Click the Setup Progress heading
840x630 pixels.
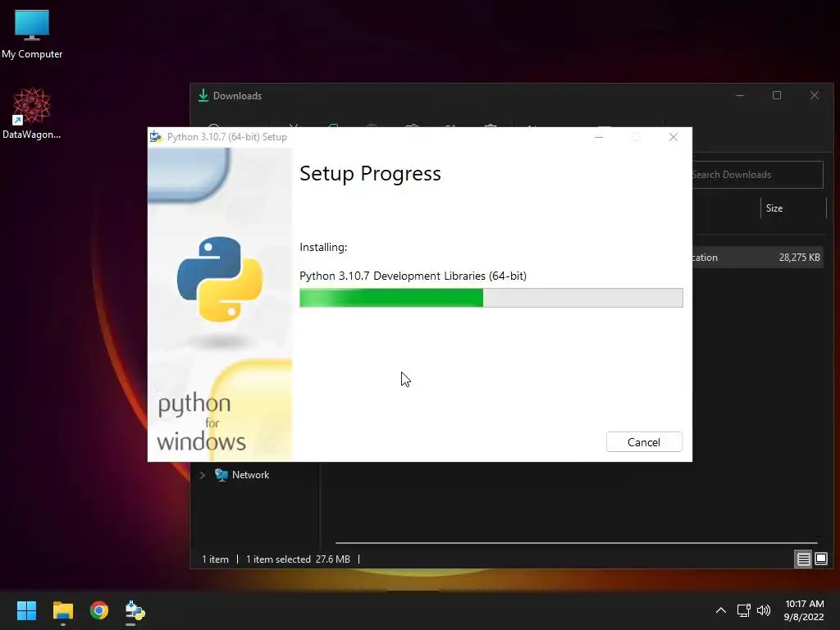(370, 174)
